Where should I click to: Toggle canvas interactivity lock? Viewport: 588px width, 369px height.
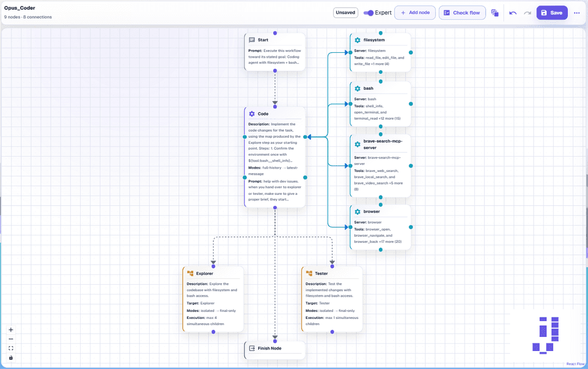11,358
